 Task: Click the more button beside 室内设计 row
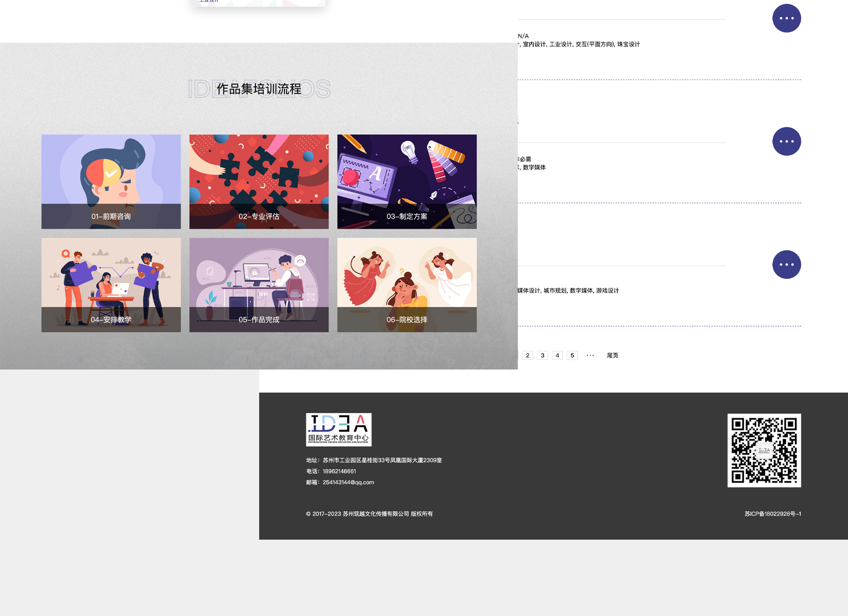pyautogui.click(x=787, y=18)
